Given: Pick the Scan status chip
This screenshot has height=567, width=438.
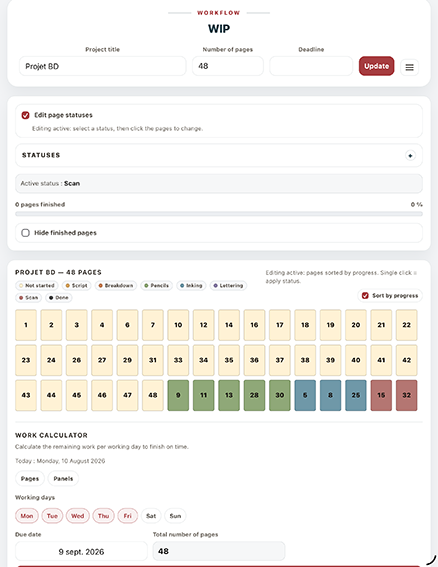Looking at the screenshot, I should (29, 298).
